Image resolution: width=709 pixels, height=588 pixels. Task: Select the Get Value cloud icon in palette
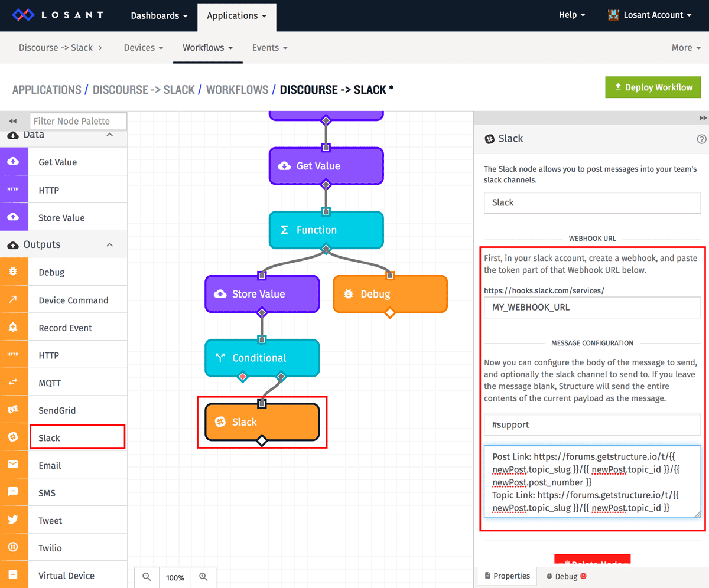(x=13, y=162)
